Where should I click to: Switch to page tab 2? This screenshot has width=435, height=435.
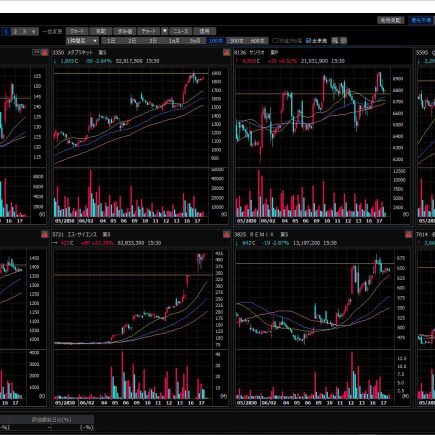click(15, 32)
